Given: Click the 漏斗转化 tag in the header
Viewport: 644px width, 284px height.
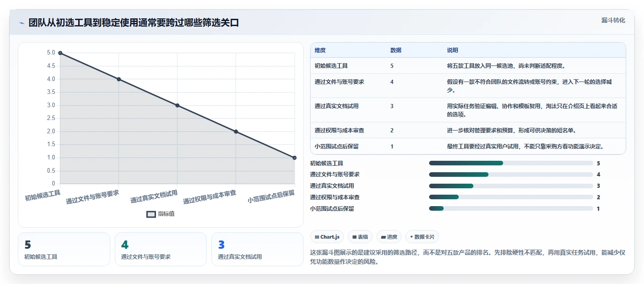Looking at the screenshot, I should (x=613, y=20).
